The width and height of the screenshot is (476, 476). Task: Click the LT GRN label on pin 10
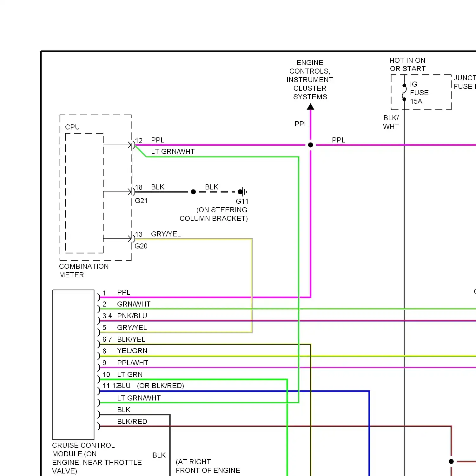(130, 374)
